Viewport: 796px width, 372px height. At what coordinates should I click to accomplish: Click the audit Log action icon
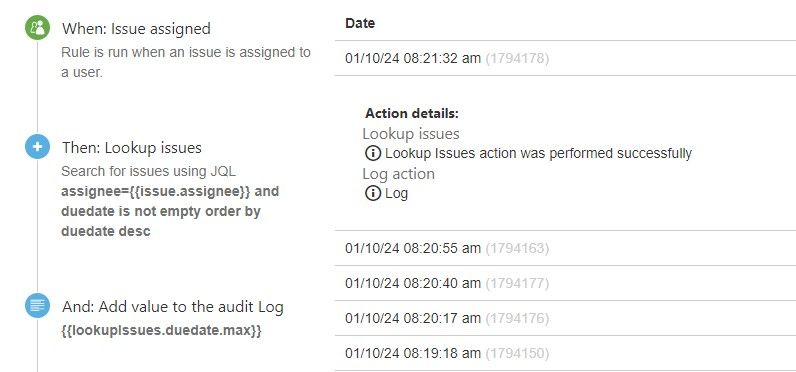tap(38, 306)
